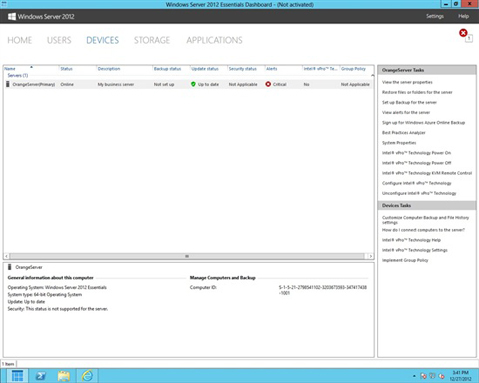
Task: Open the APPLICATIONS tab
Action: 214,40
